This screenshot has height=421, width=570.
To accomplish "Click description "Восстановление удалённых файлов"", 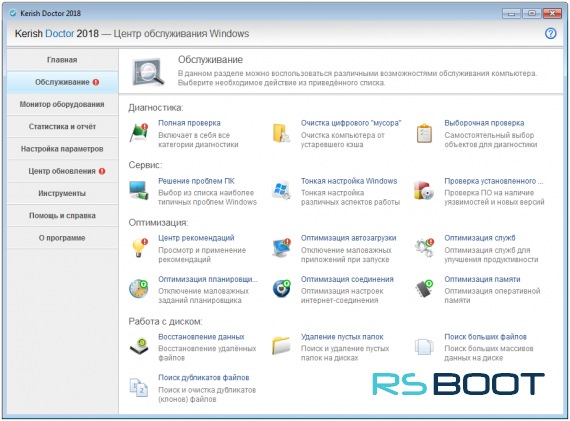I will 207,353.
